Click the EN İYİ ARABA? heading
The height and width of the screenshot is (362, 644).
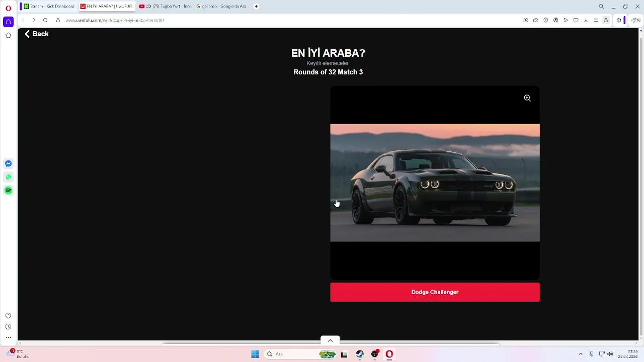(328, 53)
